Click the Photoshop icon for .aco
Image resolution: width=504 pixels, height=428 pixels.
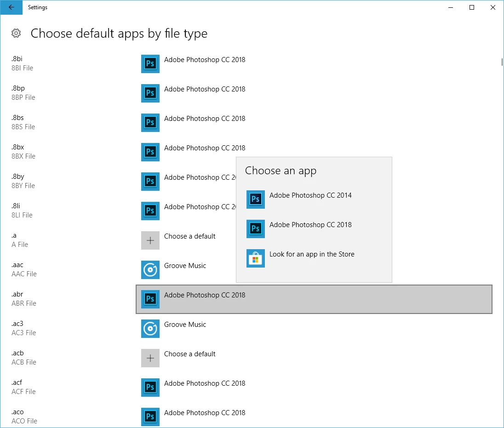click(x=150, y=417)
